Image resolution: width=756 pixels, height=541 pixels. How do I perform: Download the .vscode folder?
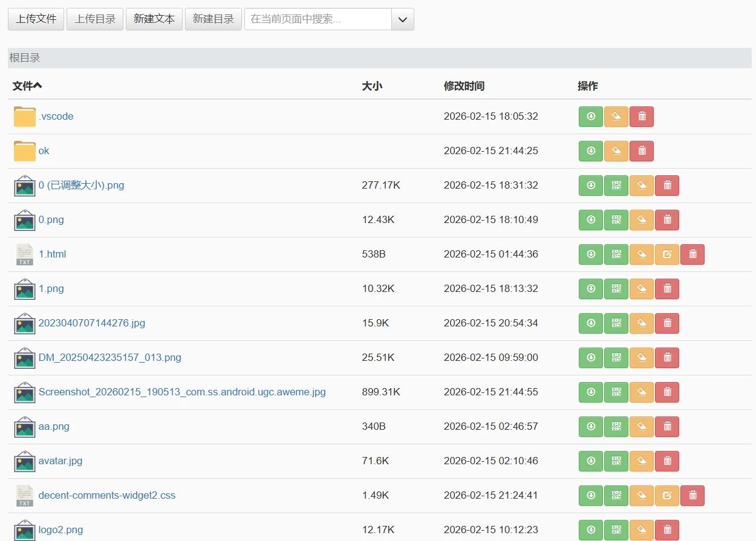coord(591,117)
